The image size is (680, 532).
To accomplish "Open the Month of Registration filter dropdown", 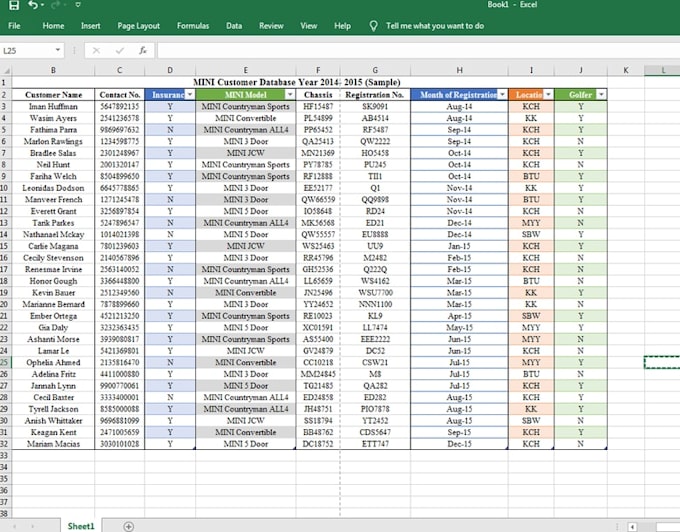I will tap(502, 95).
